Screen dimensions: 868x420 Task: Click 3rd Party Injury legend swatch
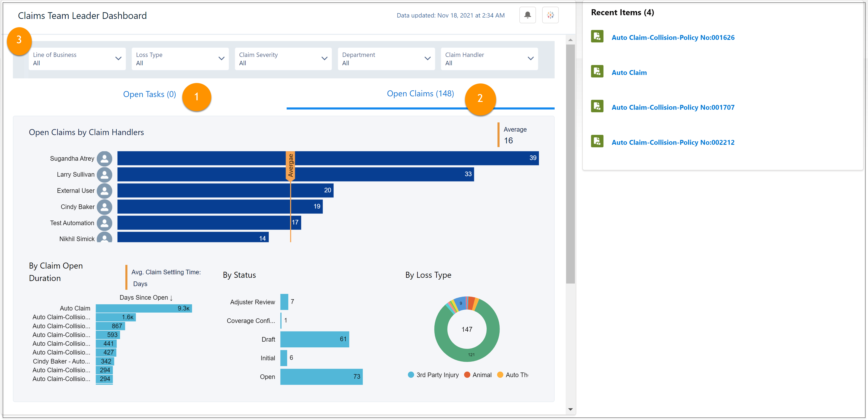pyautogui.click(x=411, y=375)
